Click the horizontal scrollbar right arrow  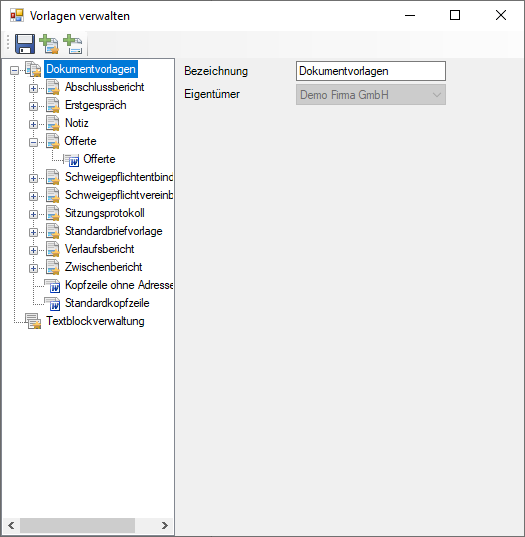(165, 525)
